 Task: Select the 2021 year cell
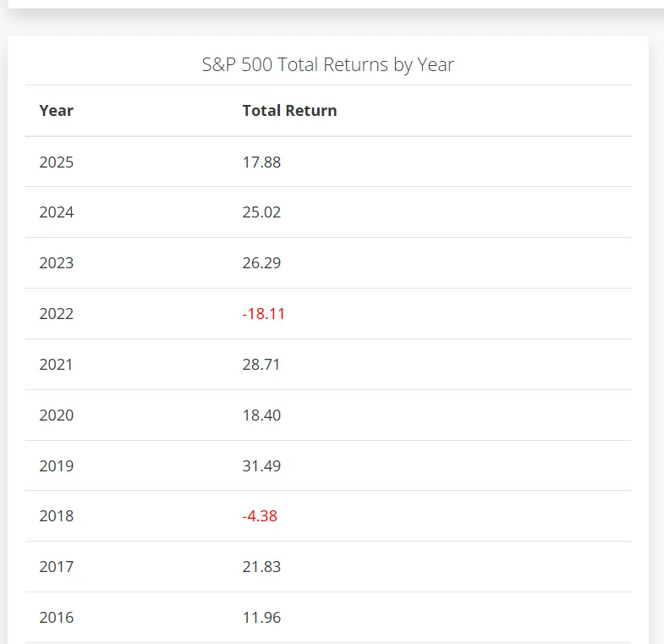[x=56, y=365]
